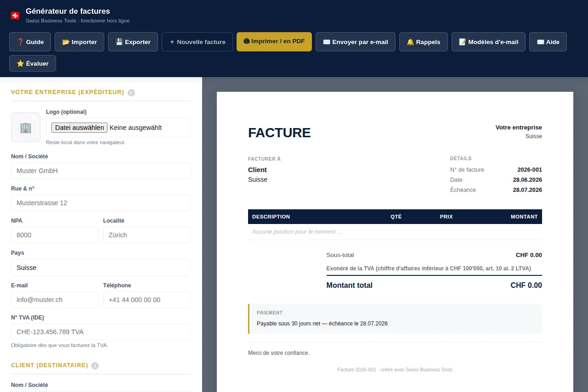Click the Localité input field
Viewport: 588px width, 392px height.
coord(147,235)
